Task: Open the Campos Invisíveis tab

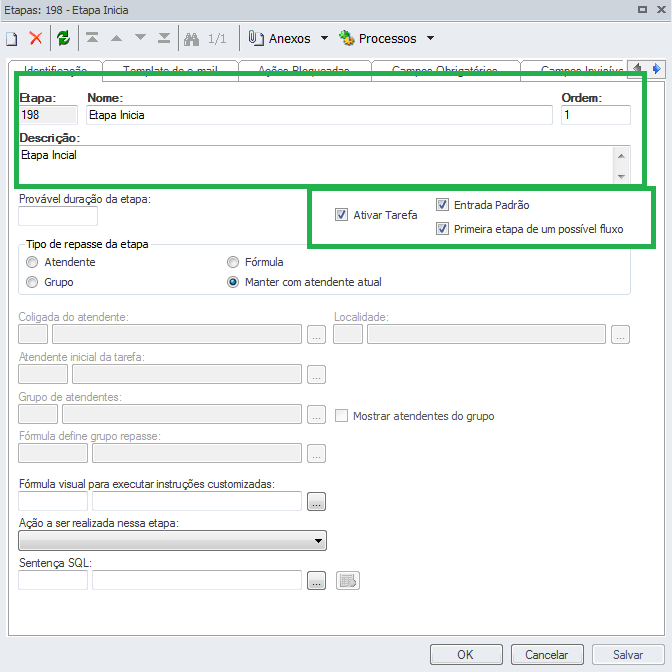Action: point(573,69)
